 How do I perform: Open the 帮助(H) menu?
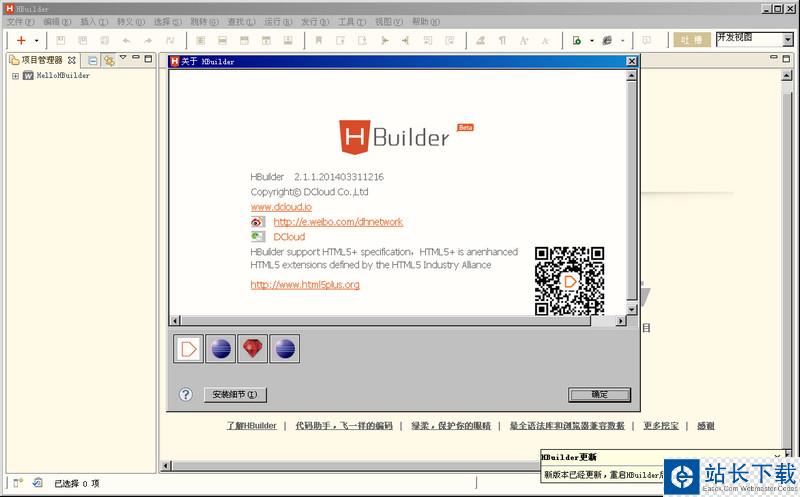[x=426, y=21]
